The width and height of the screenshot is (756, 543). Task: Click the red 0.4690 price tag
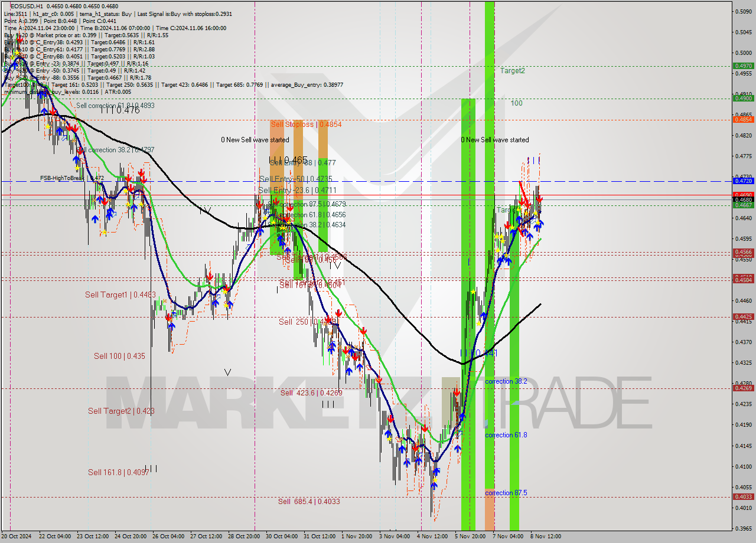click(743, 195)
